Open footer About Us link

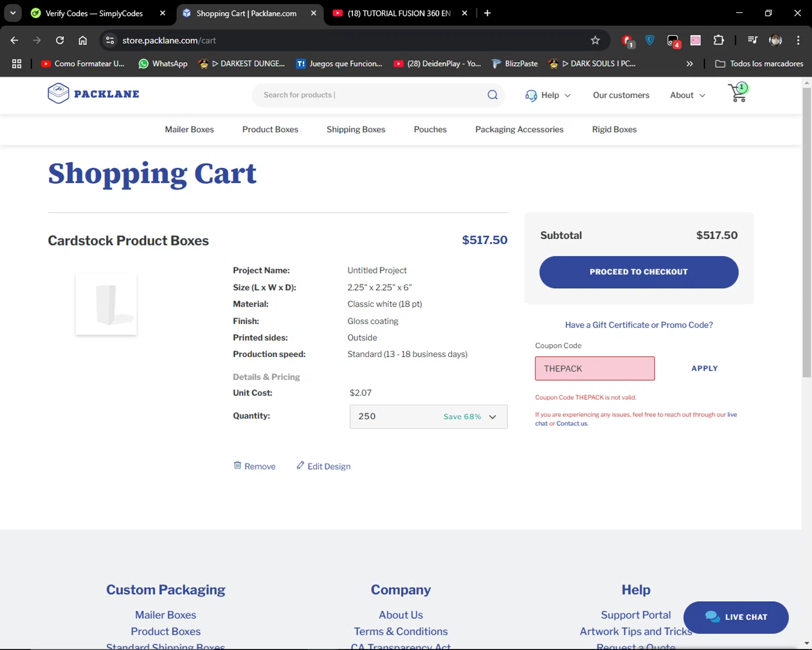click(x=401, y=615)
